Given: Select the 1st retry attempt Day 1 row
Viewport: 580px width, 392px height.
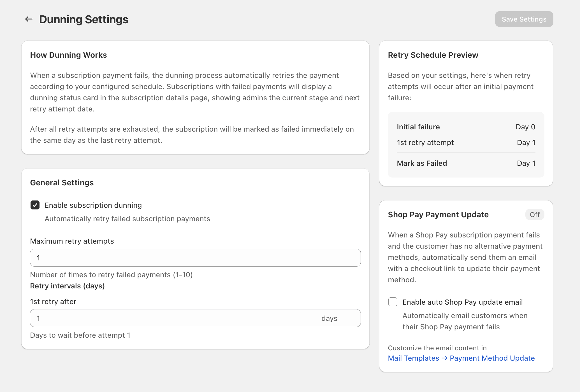Looking at the screenshot, I should point(466,143).
